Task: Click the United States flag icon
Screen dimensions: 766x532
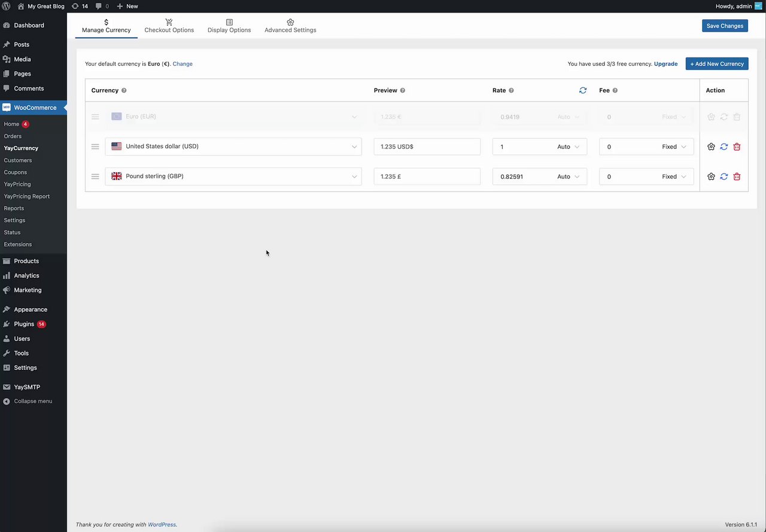Action: [117, 146]
